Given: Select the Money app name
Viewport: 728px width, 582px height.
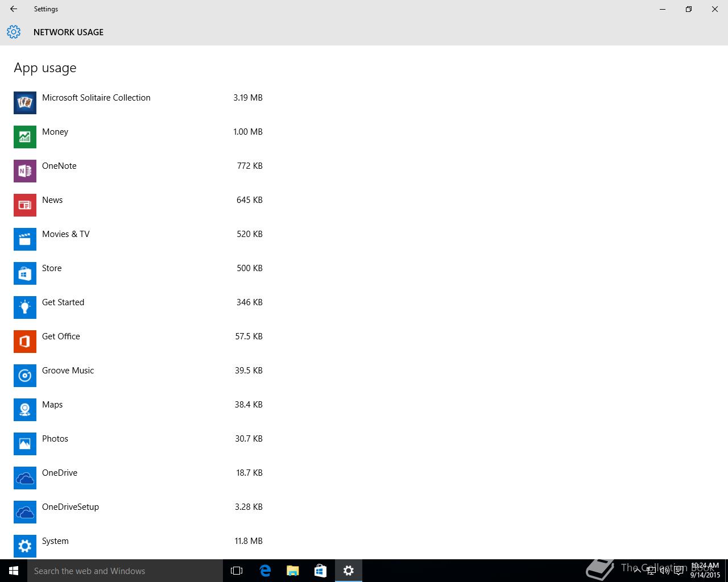Looking at the screenshot, I should 55,132.
